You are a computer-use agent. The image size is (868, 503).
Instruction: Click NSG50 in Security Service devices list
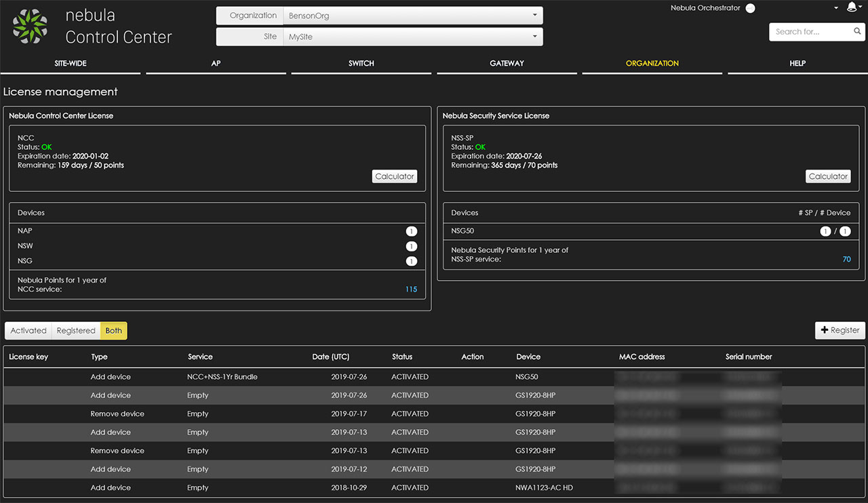[462, 231]
